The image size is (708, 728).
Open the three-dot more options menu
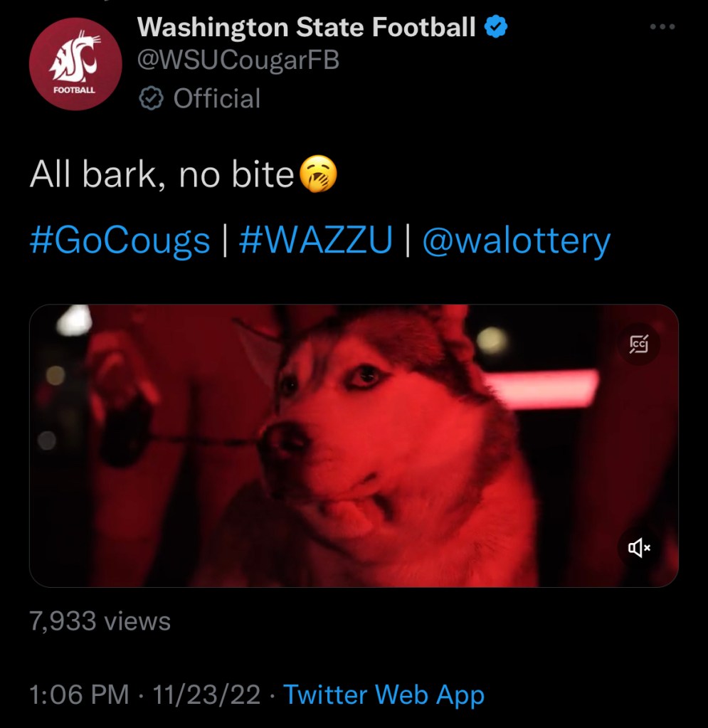[662, 26]
